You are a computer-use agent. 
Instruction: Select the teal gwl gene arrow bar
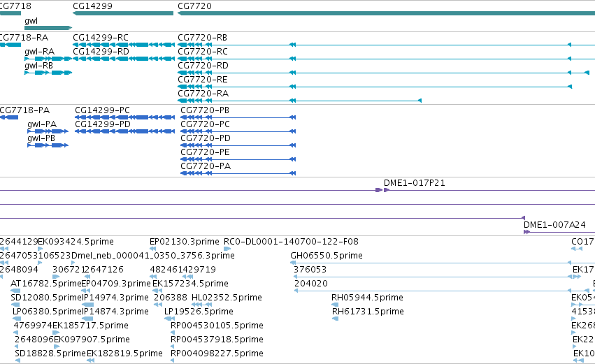(x=48, y=28)
